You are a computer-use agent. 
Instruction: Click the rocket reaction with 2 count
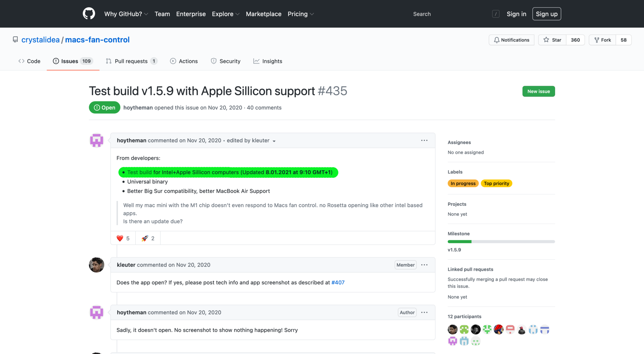pyautogui.click(x=148, y=238)
